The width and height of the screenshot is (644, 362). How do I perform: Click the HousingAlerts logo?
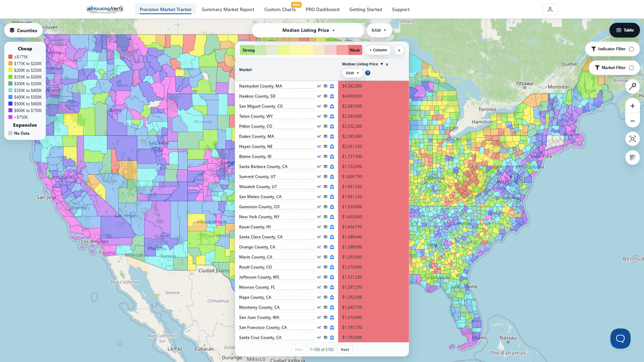click(x=105, y=9)
